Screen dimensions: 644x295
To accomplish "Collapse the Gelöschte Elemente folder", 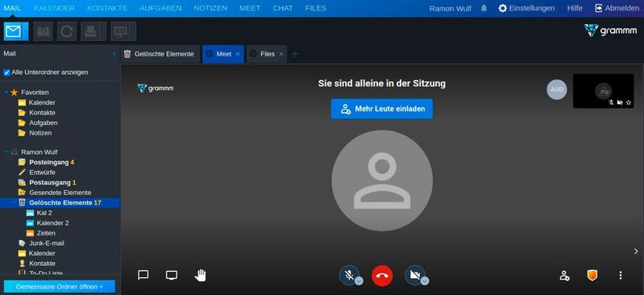I will (14, 202).
